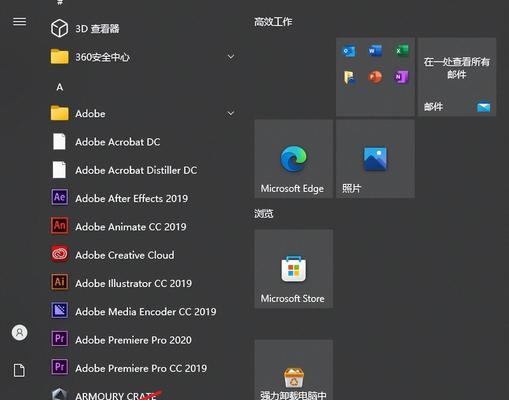The width and height of the screenshot is (509, 400).
Task: Select the Adobe Acrobat DC label
Action: coord(118,142)
